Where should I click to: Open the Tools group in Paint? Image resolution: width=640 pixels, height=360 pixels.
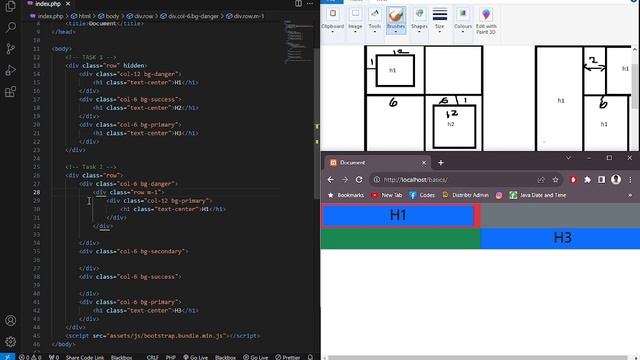(x=375, y=20)
